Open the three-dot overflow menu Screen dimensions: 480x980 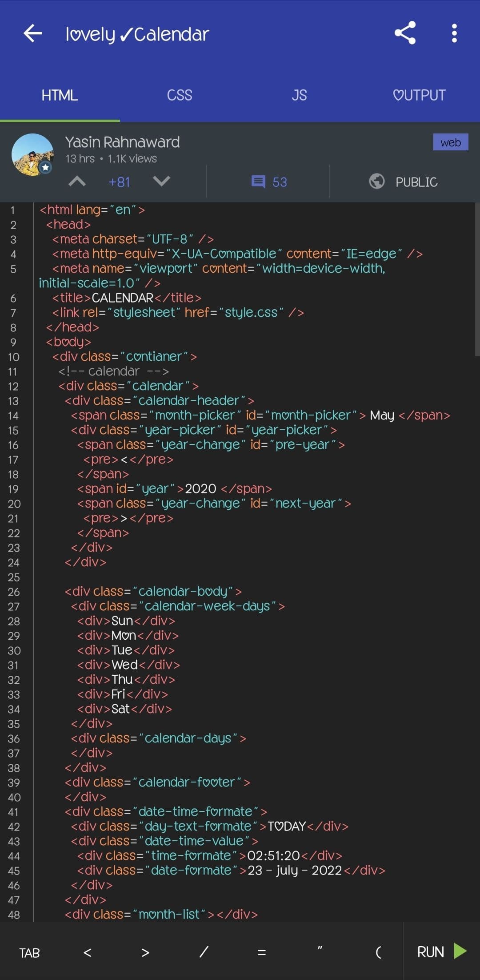(454, 33)
